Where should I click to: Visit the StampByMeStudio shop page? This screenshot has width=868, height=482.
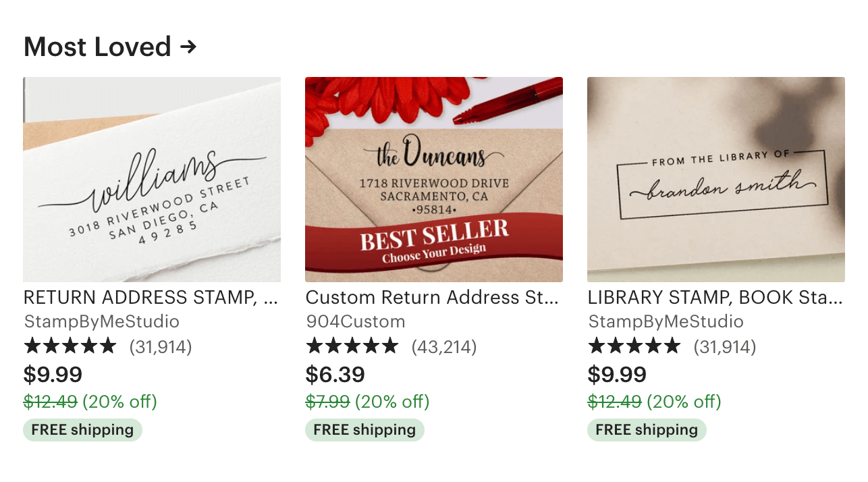click(84, 321)
